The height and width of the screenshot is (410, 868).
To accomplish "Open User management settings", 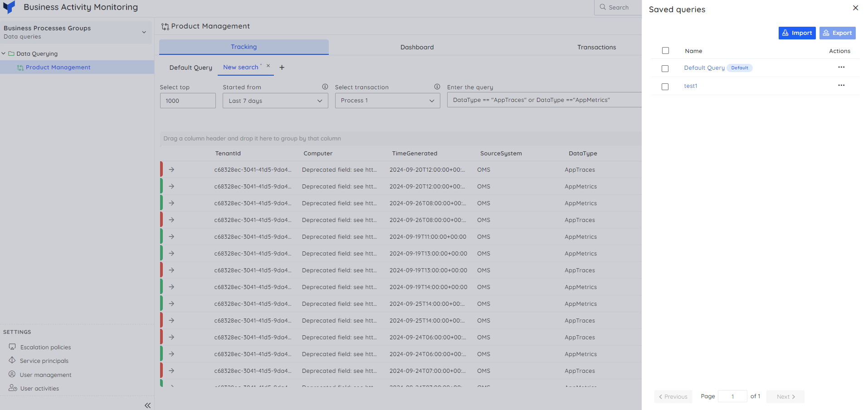I will 45,375.
